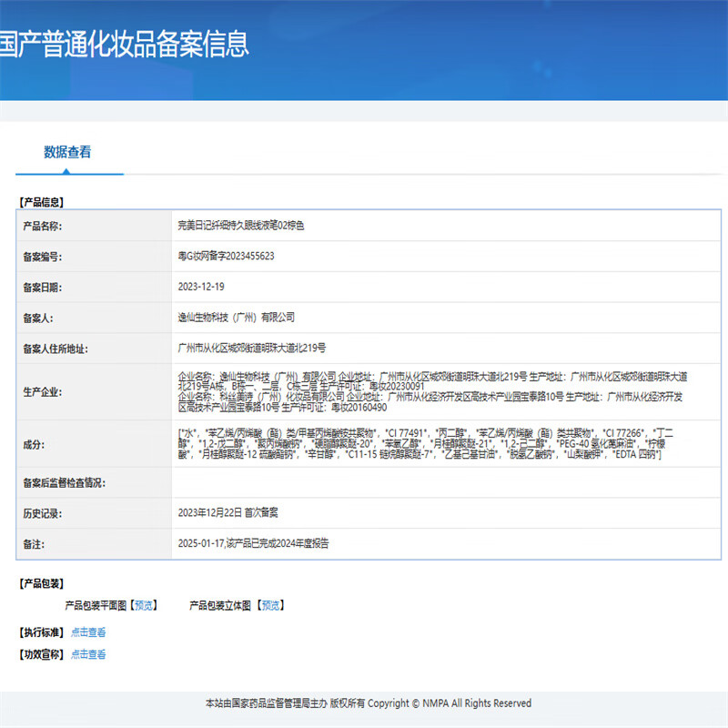Click the 产品名称 row label
728x728 pixels.
42,225
